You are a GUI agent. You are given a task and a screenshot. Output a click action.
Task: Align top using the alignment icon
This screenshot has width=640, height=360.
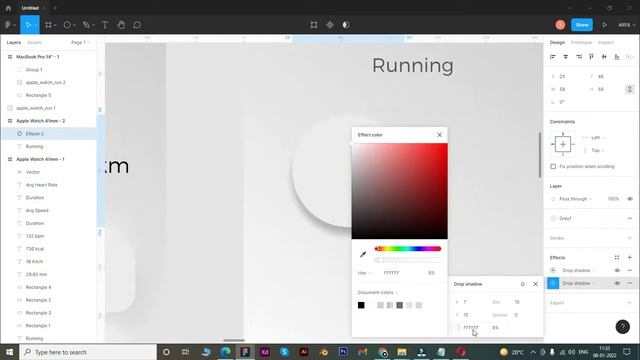591,57
